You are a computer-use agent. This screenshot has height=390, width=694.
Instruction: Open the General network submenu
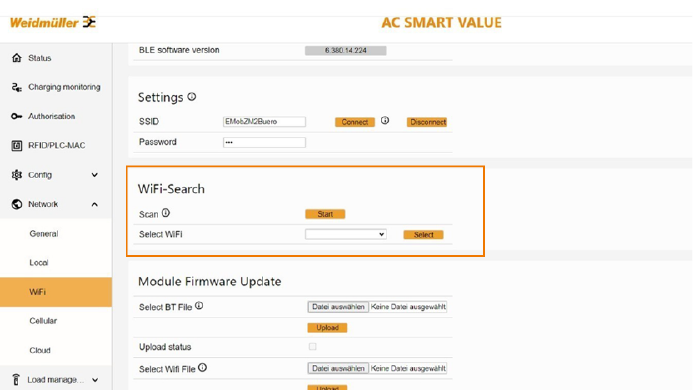tap(44, 234)
